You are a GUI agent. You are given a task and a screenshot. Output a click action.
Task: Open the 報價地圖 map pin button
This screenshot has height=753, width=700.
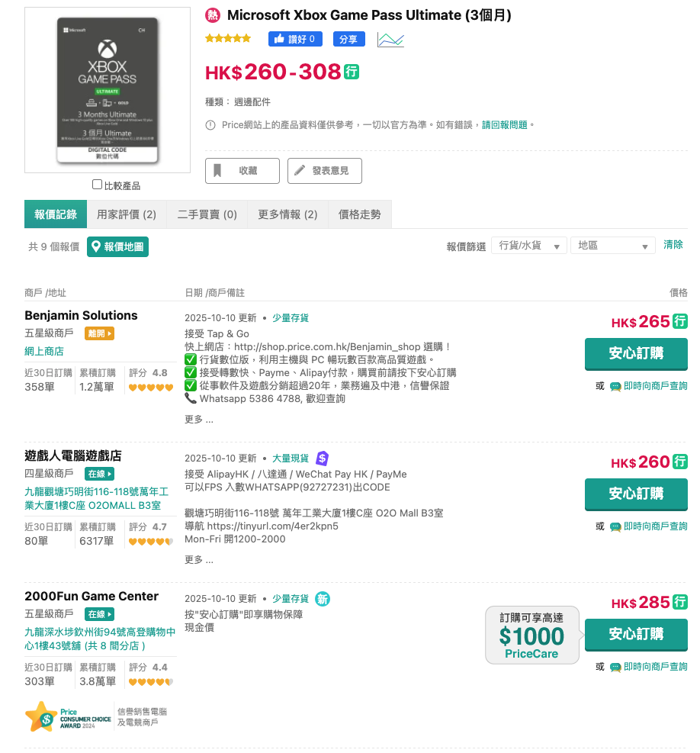pyautogui.click(x=117, y=246)
